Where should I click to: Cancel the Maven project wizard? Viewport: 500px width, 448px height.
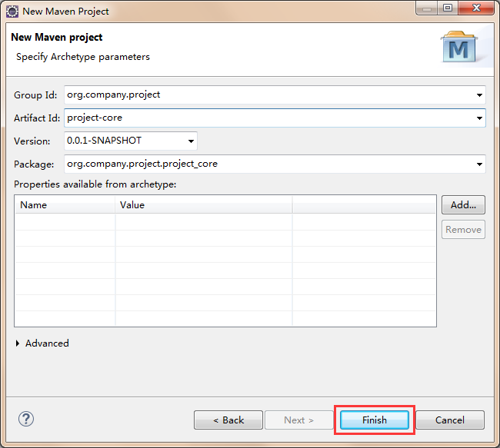449,420
